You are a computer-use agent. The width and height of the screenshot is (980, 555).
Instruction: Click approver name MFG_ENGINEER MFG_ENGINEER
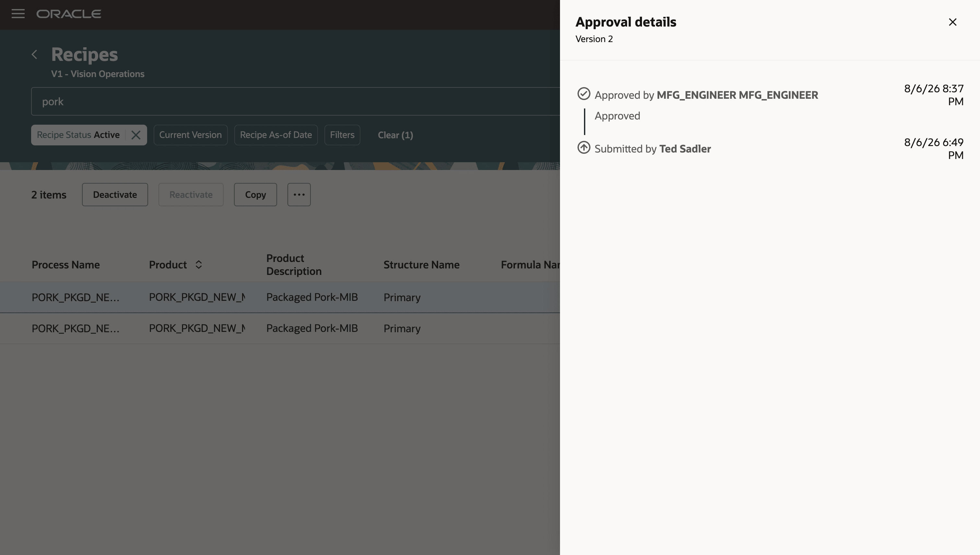click(x=737, y=95)
